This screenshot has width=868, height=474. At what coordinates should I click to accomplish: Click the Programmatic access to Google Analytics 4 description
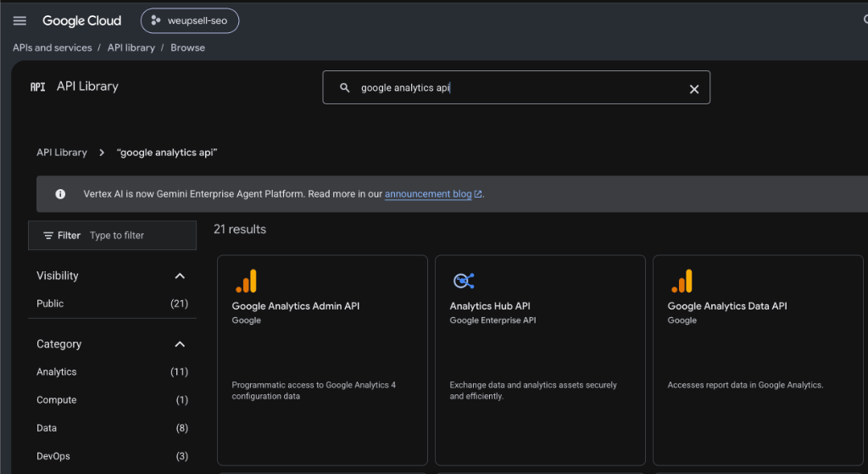[x=314, y=390]
